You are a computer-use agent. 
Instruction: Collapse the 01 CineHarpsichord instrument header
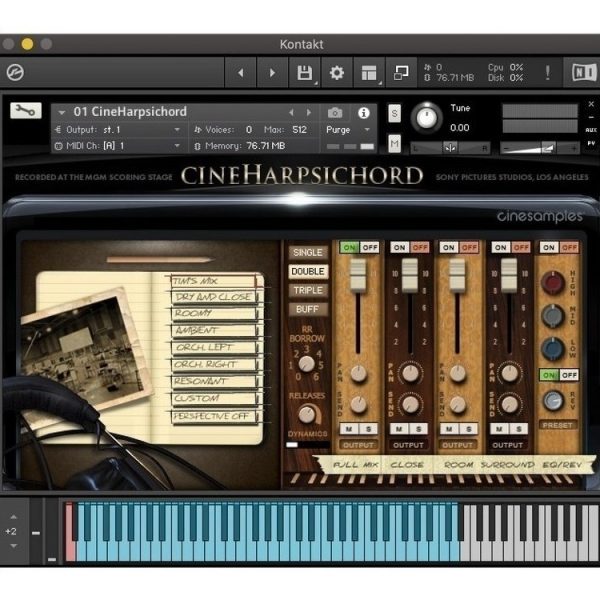pyautogui.click(x=61, y=112)
